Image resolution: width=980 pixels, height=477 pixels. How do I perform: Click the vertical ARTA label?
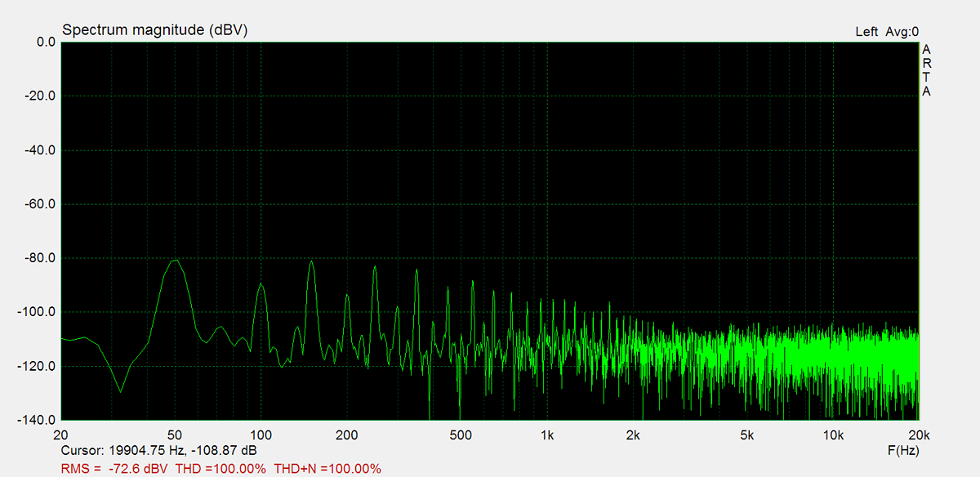pyautogui.click(x=926, y=70)
